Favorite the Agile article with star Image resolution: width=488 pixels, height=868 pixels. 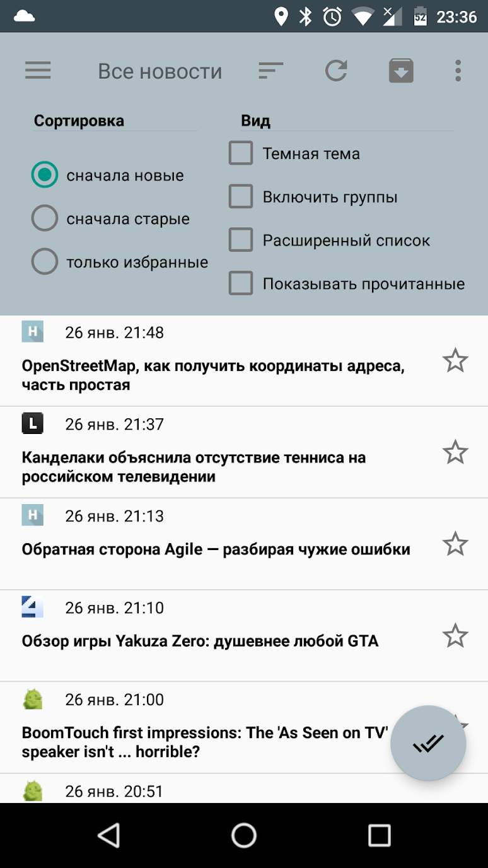coord(455,544)
